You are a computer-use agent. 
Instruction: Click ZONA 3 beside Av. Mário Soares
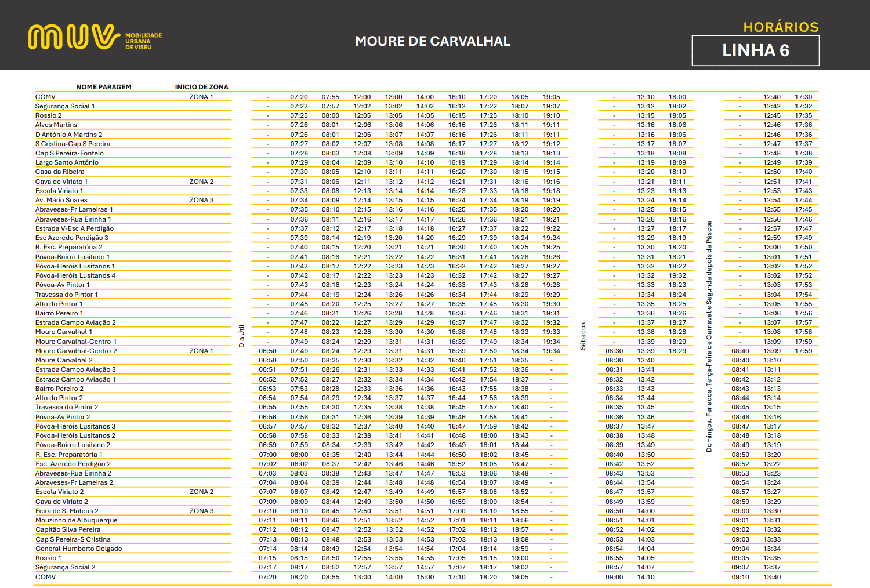click(x=201, y=200)
